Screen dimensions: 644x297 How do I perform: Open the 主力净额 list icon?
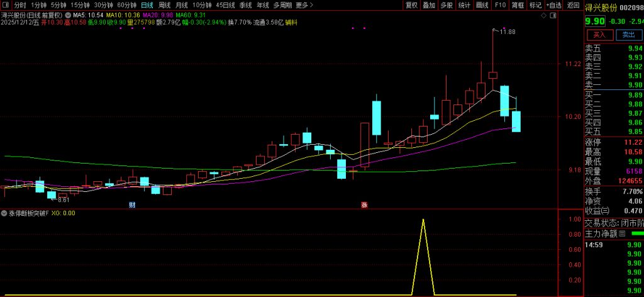[x=621, y=233]
